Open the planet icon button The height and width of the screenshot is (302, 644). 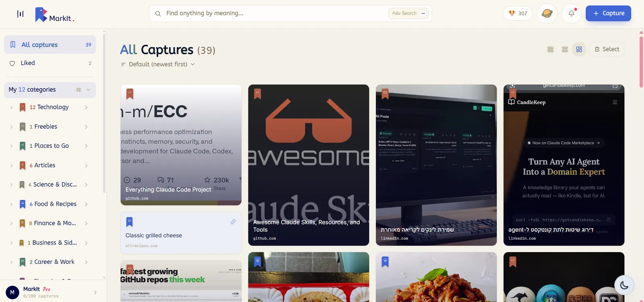click(547, 13)
